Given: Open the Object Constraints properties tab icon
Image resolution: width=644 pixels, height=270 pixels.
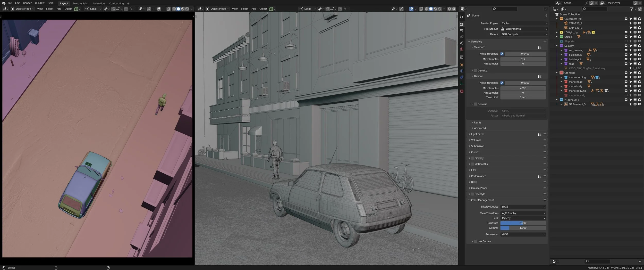Looking at the screenshot, I should click(462, 77).
